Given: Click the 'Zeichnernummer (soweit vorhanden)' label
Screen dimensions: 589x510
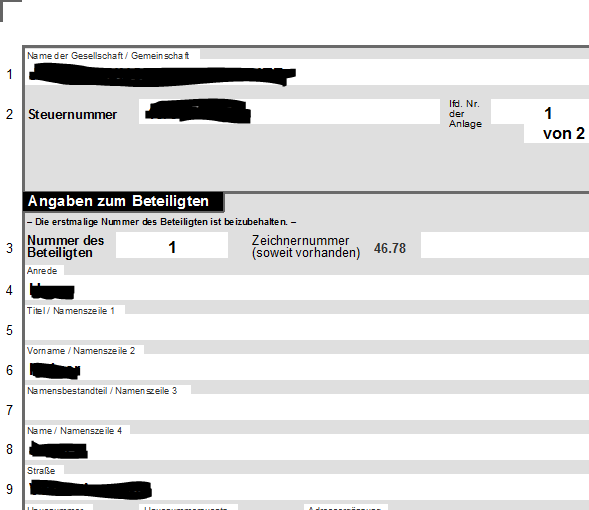Looking at the screenshot, I should coord(306,246).
